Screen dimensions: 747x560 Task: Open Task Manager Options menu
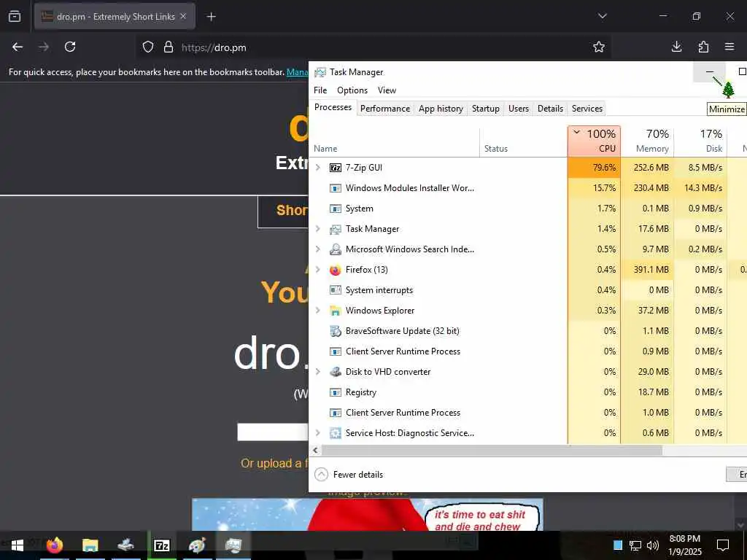click(352, 90)
